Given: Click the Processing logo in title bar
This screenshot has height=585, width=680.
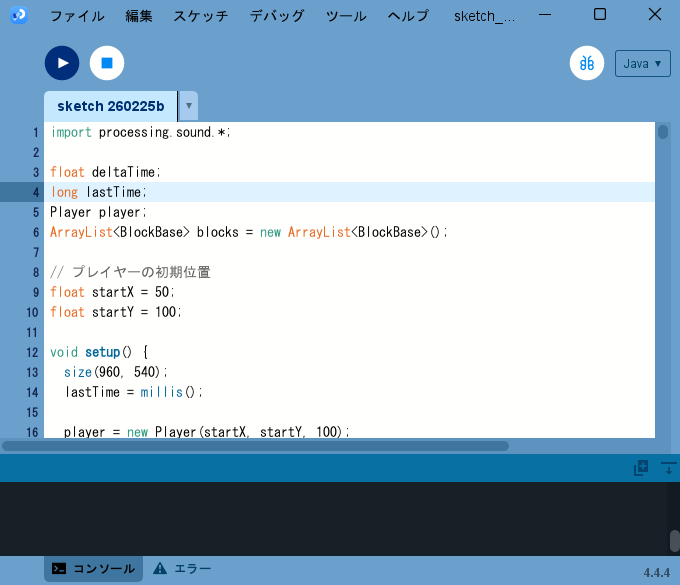Looking at the screenshot, I should coord(19,15).
